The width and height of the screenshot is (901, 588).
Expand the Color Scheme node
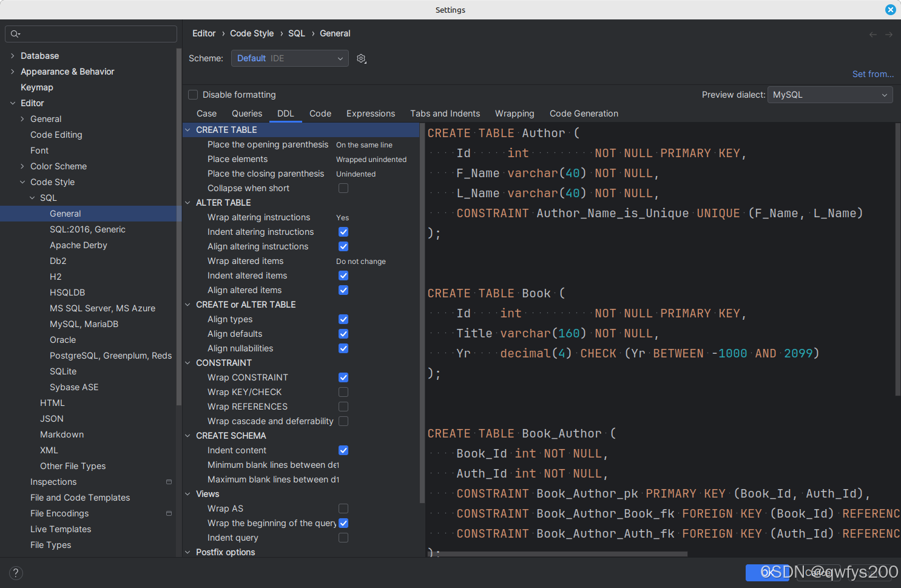(x=22, y=166)
